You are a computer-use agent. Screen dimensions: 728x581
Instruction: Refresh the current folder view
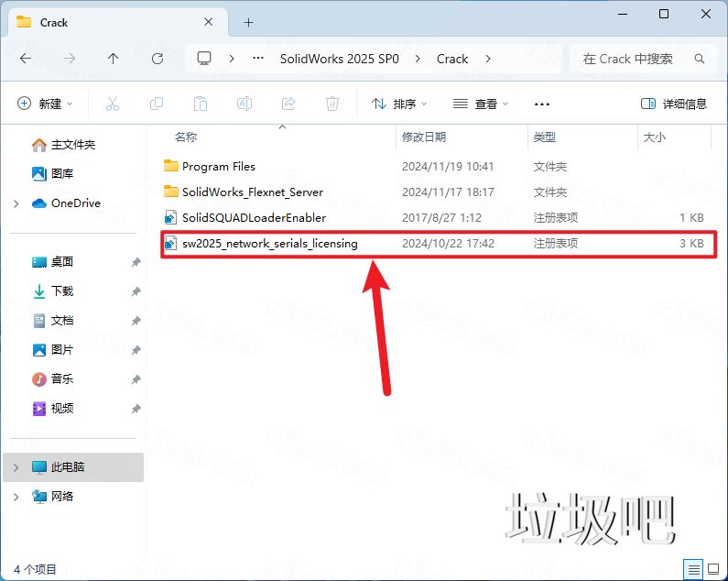pyautogui.click(x=158, y=59)
